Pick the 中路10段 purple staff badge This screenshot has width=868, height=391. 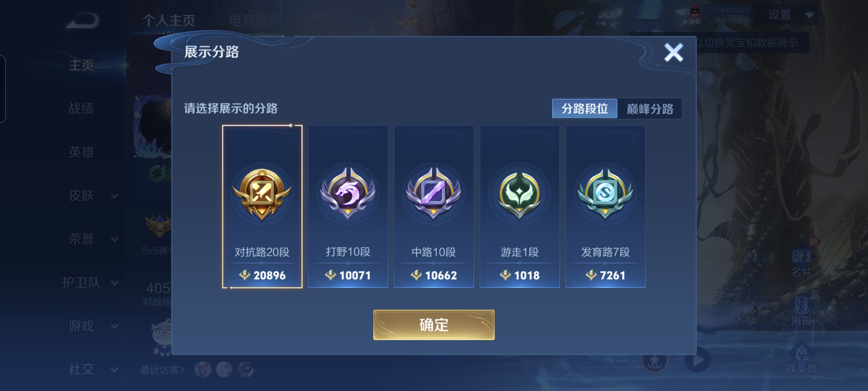(x=434, y=194)
